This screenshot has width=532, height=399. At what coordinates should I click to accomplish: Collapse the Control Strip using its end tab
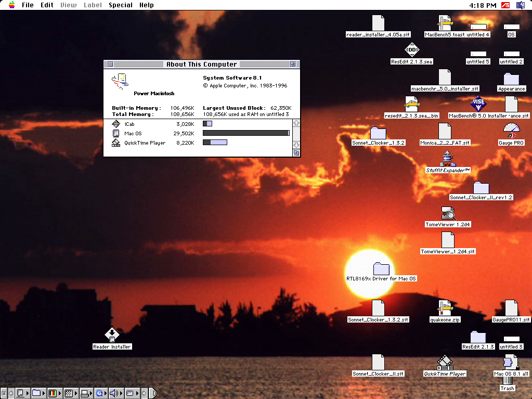152,393
